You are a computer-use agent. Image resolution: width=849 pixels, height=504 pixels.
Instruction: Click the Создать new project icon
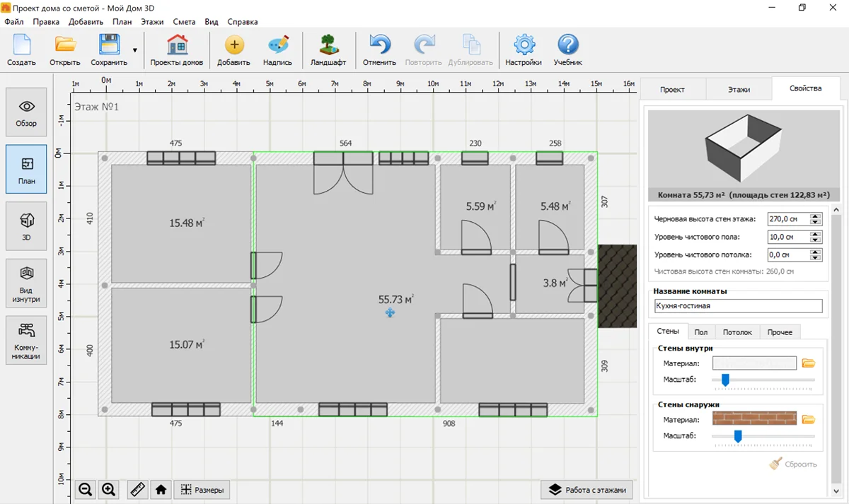coord(22,49)
